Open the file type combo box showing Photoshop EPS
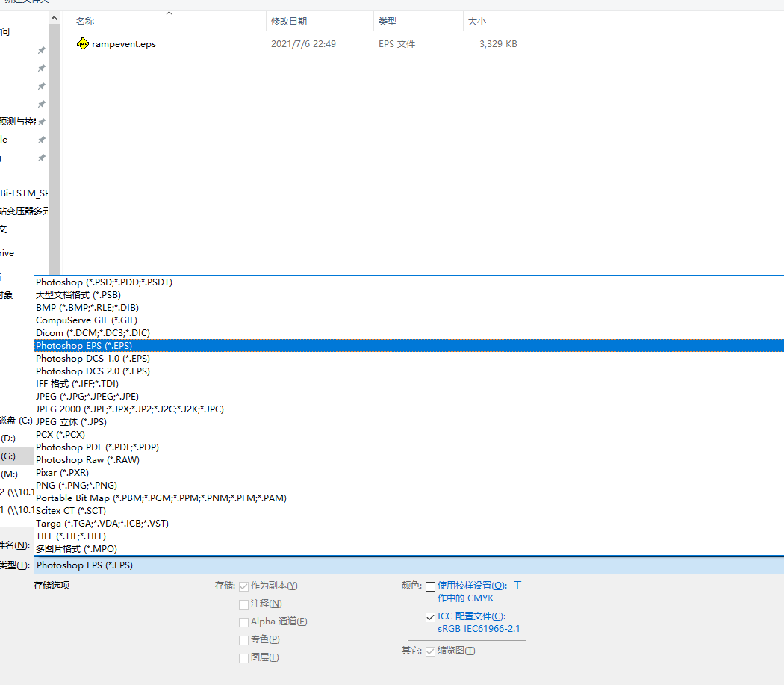 pyautogui.click(x=409, y=565)
